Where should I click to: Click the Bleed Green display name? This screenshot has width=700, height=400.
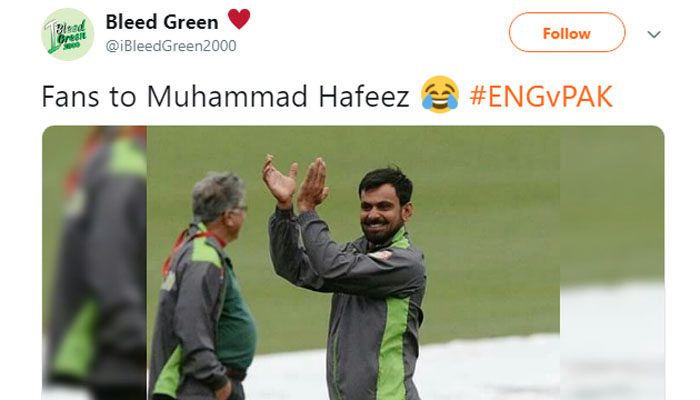(x=162, y=22)
